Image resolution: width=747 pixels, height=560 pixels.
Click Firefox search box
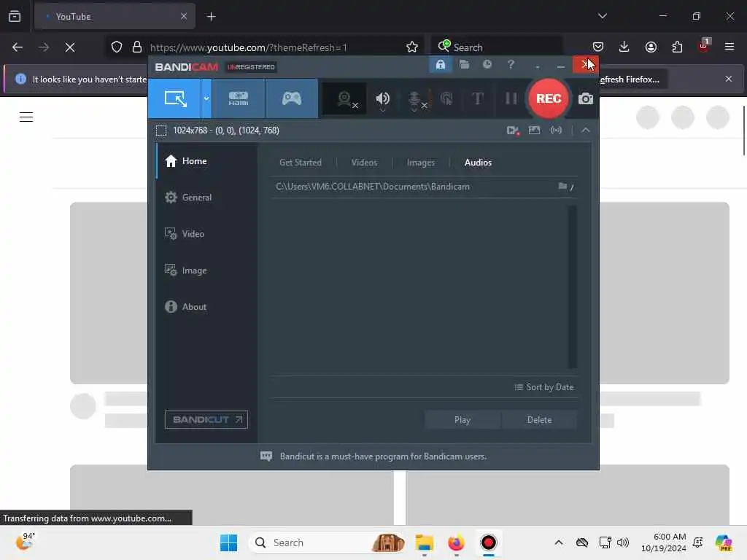[x=495, y=47]
